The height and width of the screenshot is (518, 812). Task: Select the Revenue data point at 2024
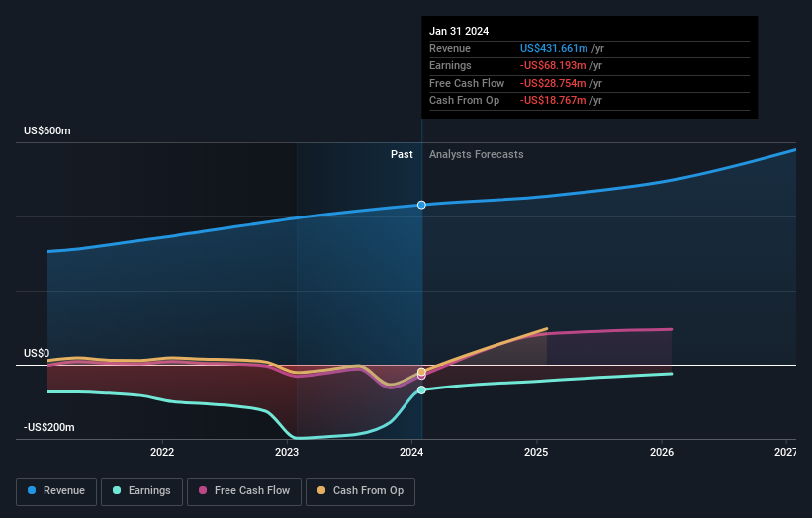(x=421, y=205)
